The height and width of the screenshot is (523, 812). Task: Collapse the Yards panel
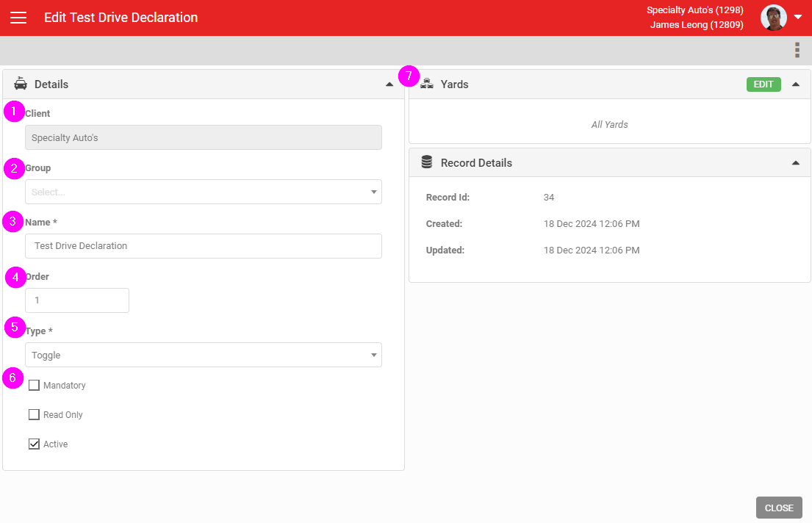tap(796, 84)
